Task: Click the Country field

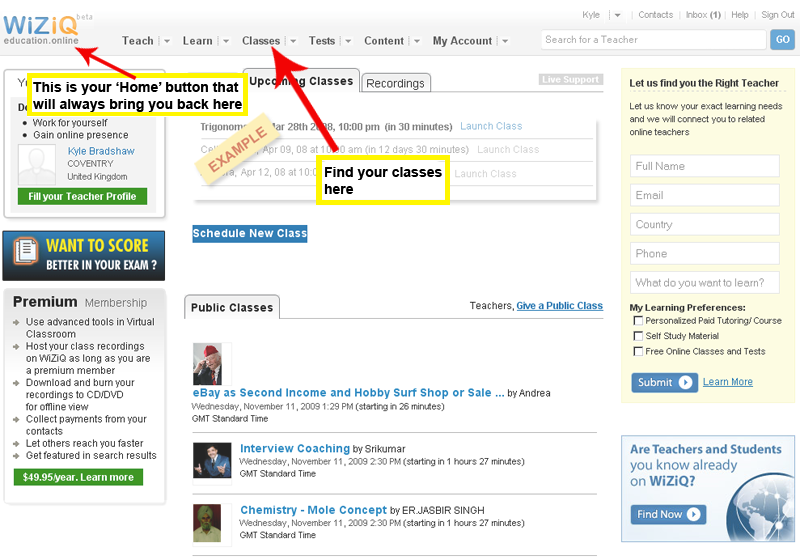Action: 705,224
